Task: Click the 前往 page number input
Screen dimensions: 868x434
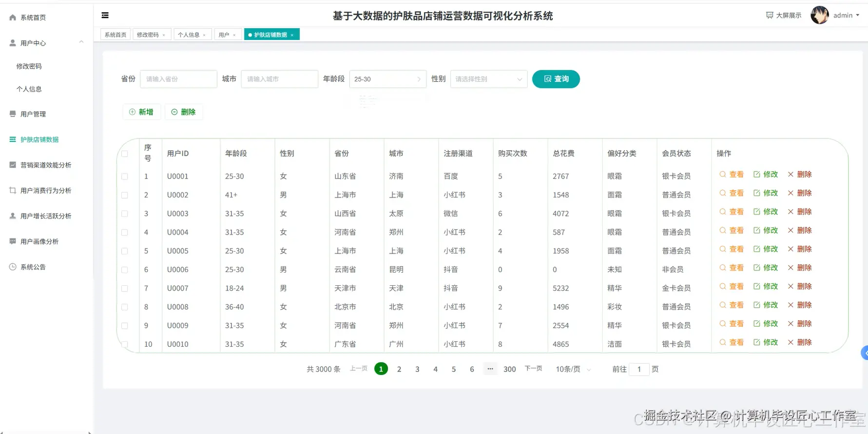Action: [x=639, y=369]
